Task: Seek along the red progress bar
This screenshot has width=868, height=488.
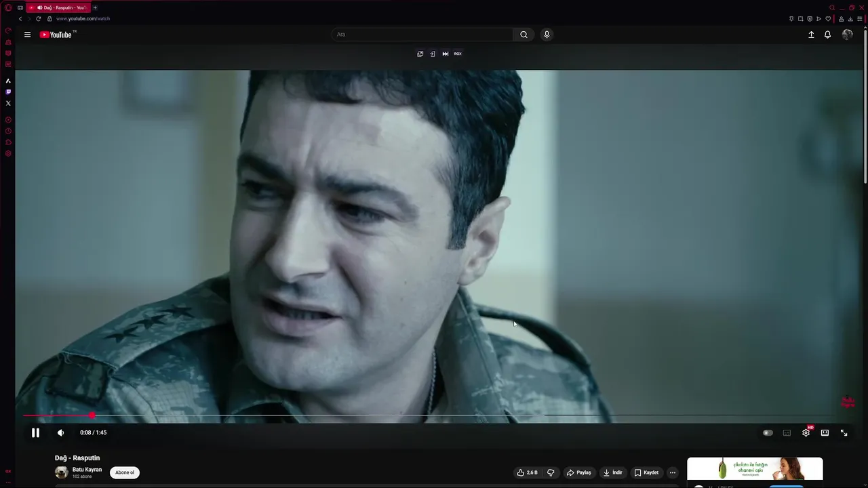Action: pyautogui.click(x=57, y=415)
